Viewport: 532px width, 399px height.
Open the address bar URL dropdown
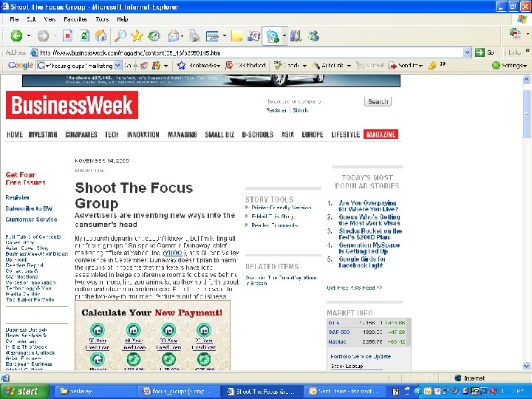pos(468,52)
